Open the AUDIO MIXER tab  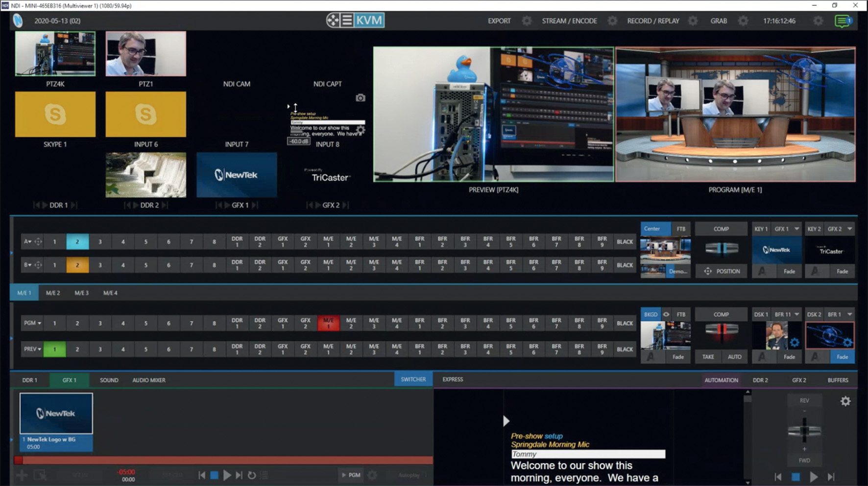[149, 380]
